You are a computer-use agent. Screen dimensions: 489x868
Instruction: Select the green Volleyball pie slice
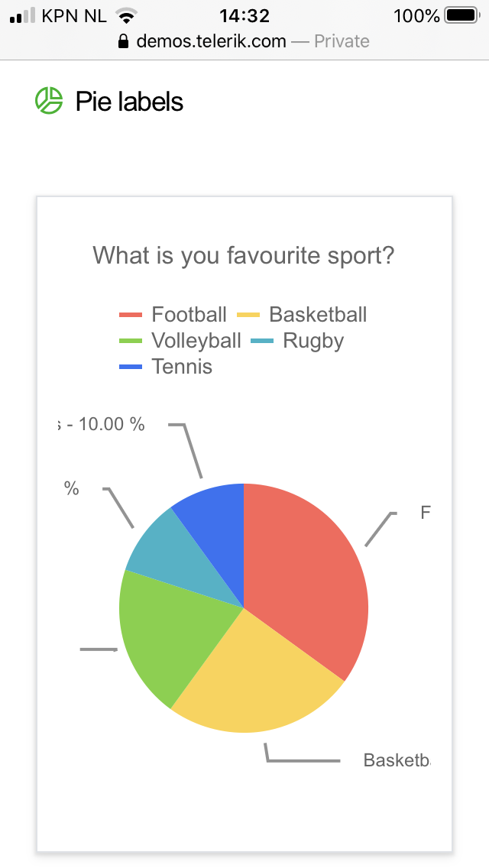pyautogui.click(x=164, y=634)
